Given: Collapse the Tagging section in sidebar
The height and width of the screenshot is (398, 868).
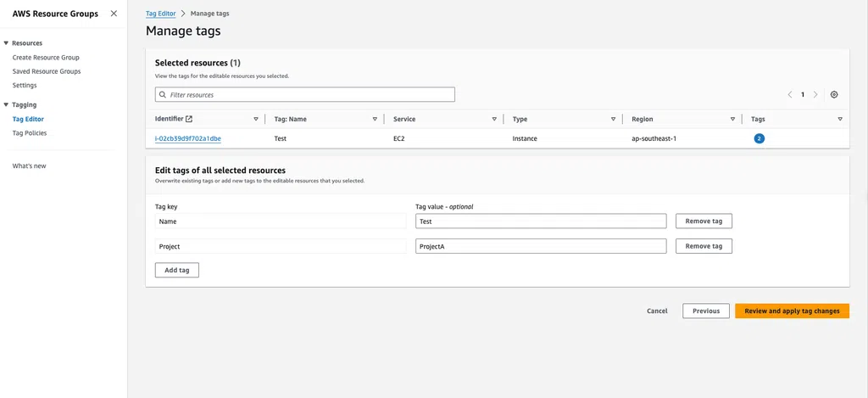Looking at the screenshot, I should (x=6, y=104).
